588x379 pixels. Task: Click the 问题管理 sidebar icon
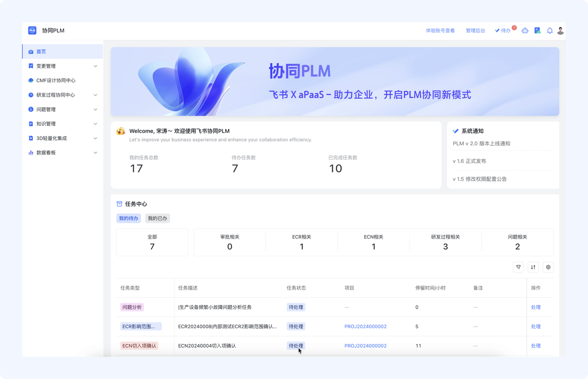[31, 109]
